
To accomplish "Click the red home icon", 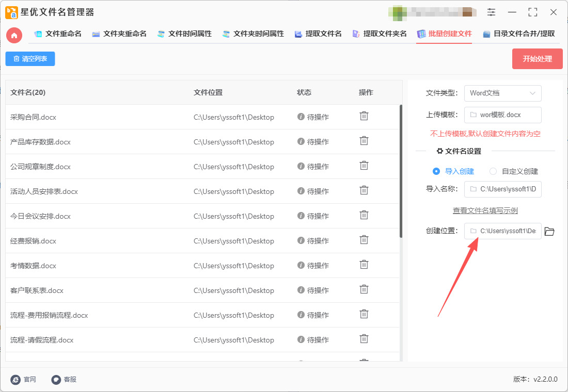I will click(x=14, y=35).
